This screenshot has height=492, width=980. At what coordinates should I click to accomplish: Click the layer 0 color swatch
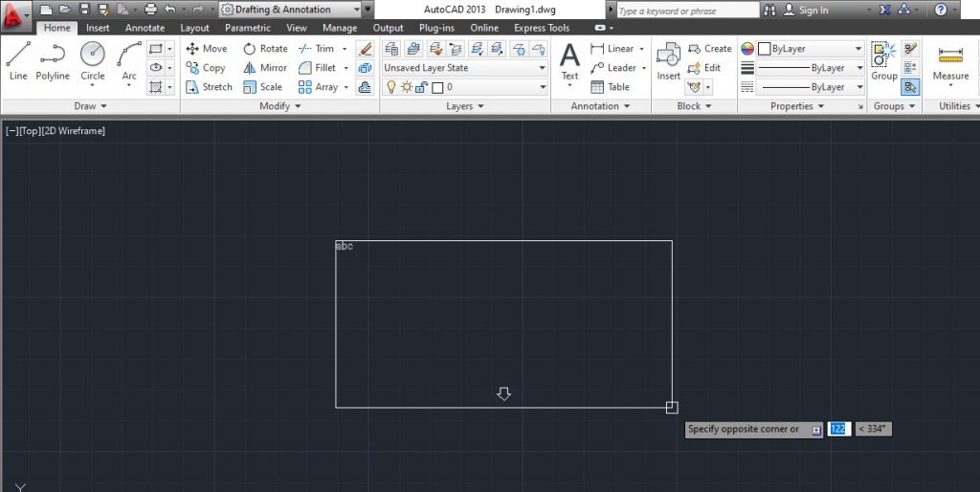[437, 87]
